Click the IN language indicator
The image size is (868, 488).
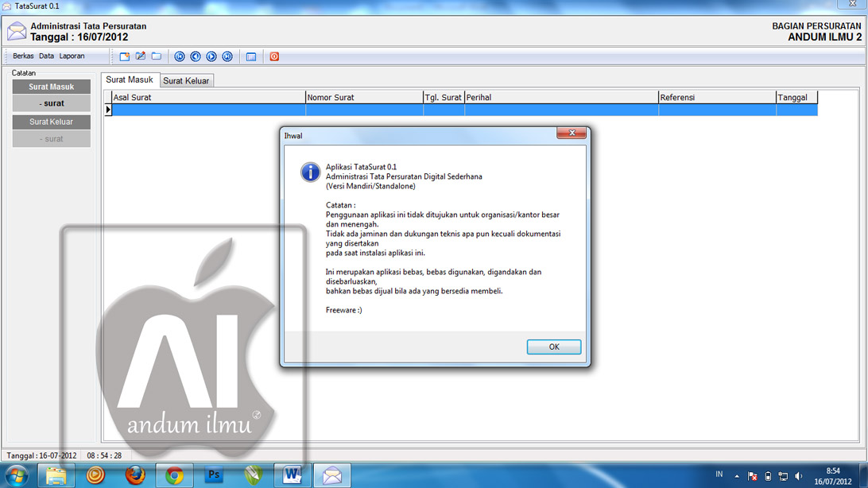[719, 474]
